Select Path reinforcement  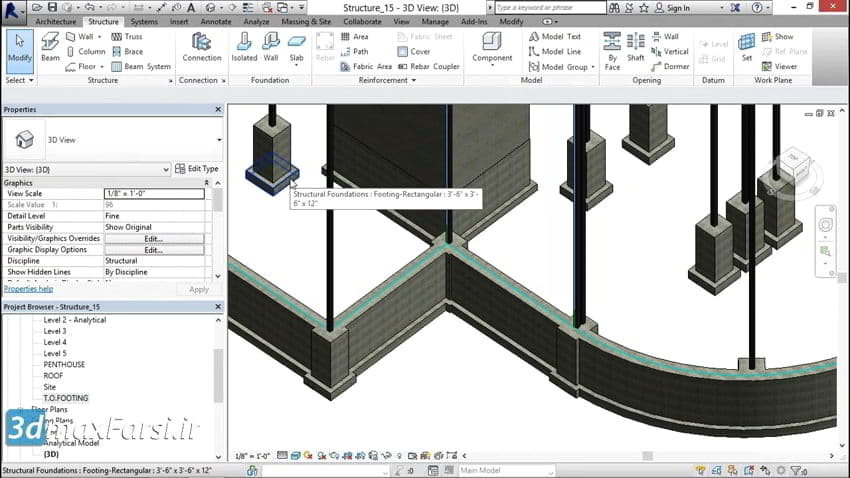tap(355, 51)
